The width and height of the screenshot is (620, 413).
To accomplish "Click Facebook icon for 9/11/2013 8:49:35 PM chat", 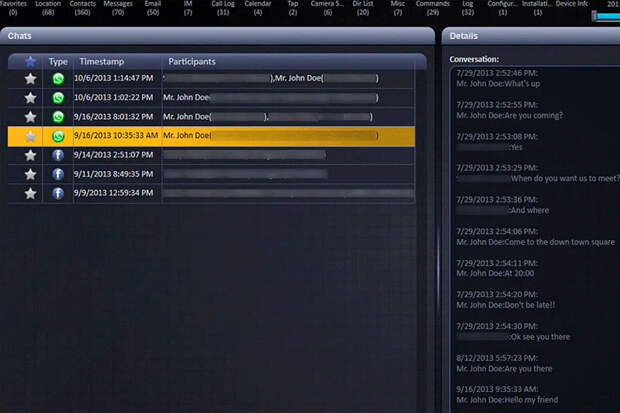I will click(x=58, y=174).
